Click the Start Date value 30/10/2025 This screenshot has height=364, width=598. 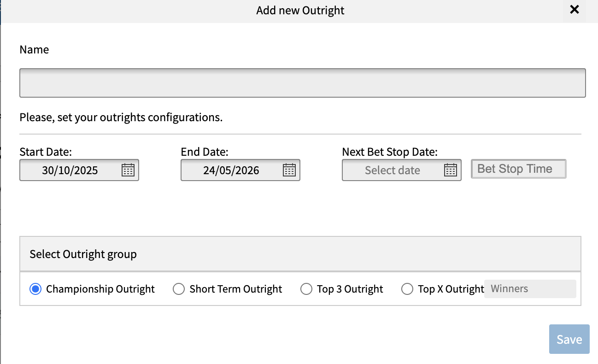pos(70,170)
